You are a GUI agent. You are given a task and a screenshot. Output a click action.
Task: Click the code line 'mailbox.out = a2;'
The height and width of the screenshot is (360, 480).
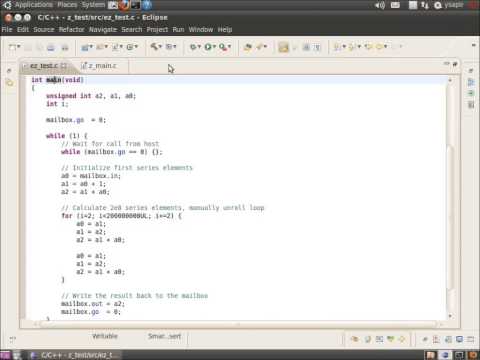93,304
